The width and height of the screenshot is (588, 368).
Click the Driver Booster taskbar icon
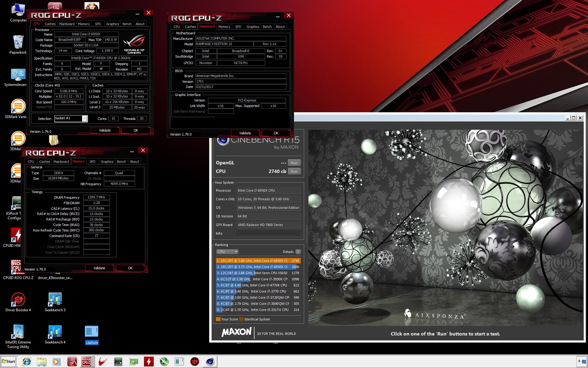point(194,362)
